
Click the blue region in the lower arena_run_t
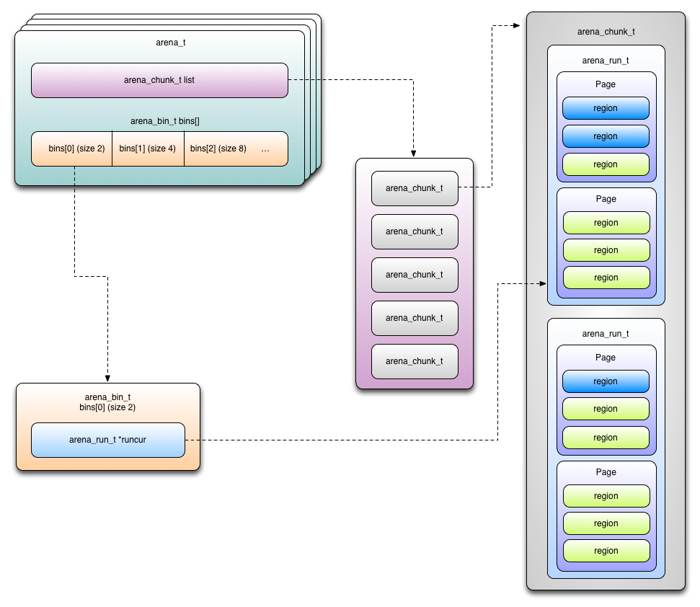606,381
